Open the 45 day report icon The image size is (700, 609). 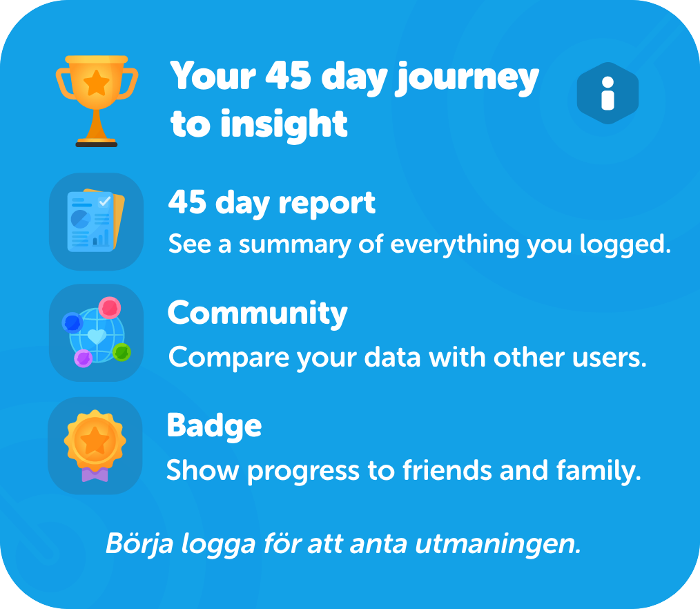point(96,221)
